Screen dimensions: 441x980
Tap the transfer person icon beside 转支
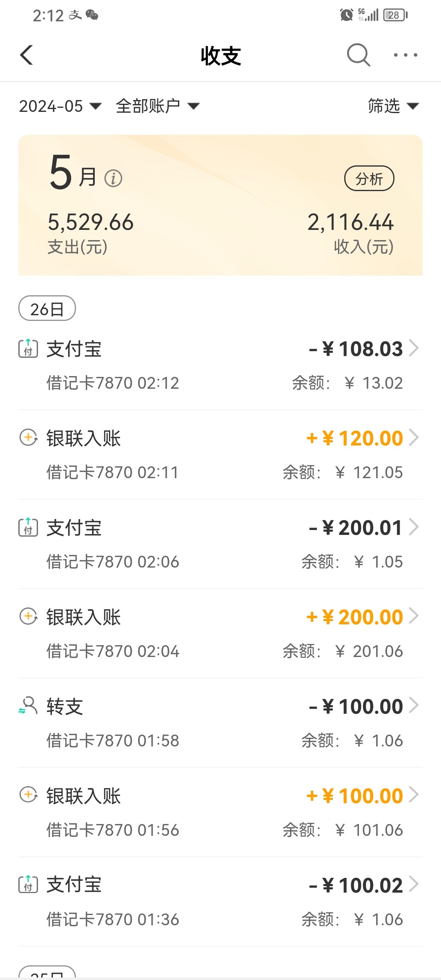tap(28, 706)
